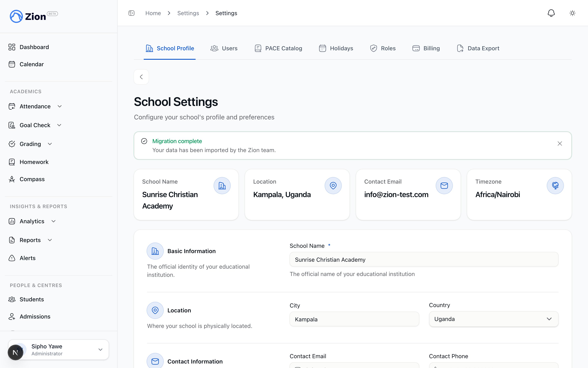
Task: Click the Analytics sidebar icon
Action: [x=12, y=221]
